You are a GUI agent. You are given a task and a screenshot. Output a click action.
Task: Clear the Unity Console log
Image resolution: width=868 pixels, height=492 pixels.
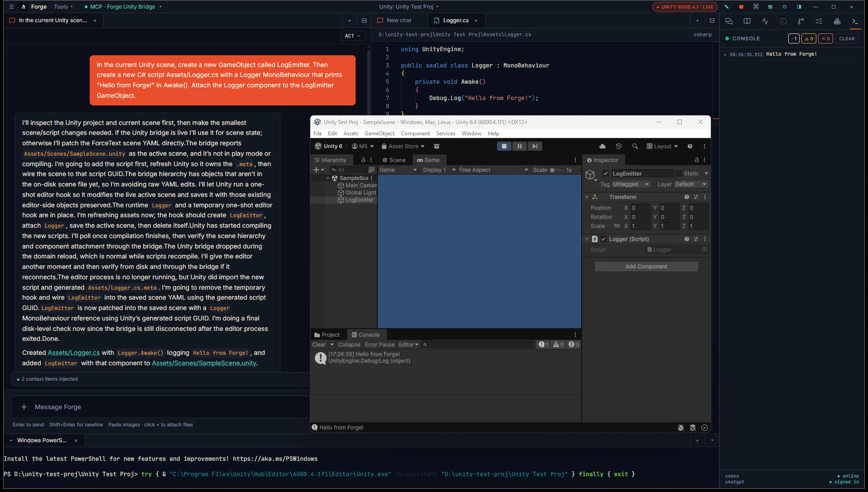pyautogui.click(x=318, y=344)
